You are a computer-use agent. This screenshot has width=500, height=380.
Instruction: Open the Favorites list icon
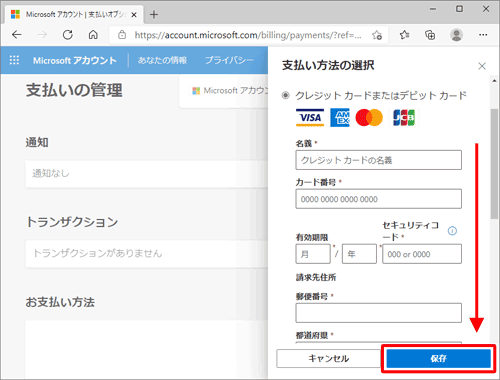coord(404,35)
